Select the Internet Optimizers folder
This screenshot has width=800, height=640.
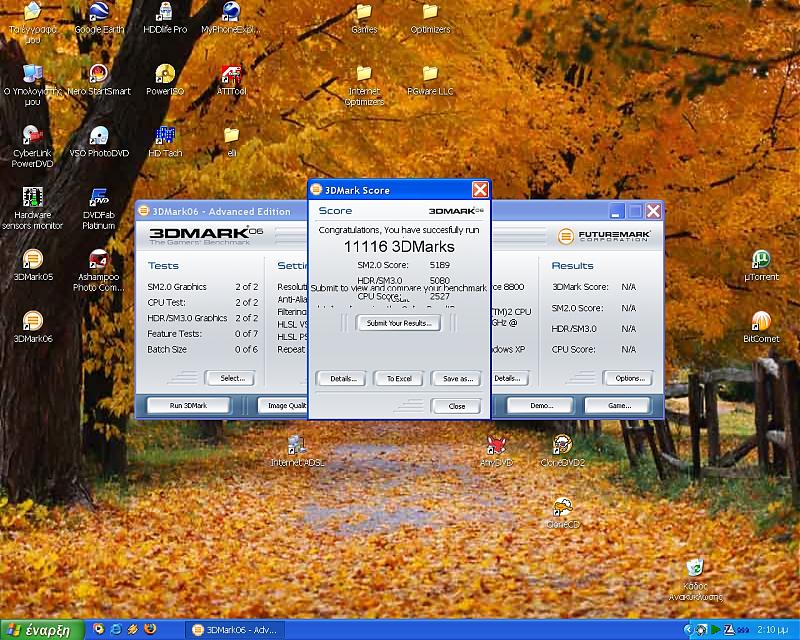pos(364,85)
